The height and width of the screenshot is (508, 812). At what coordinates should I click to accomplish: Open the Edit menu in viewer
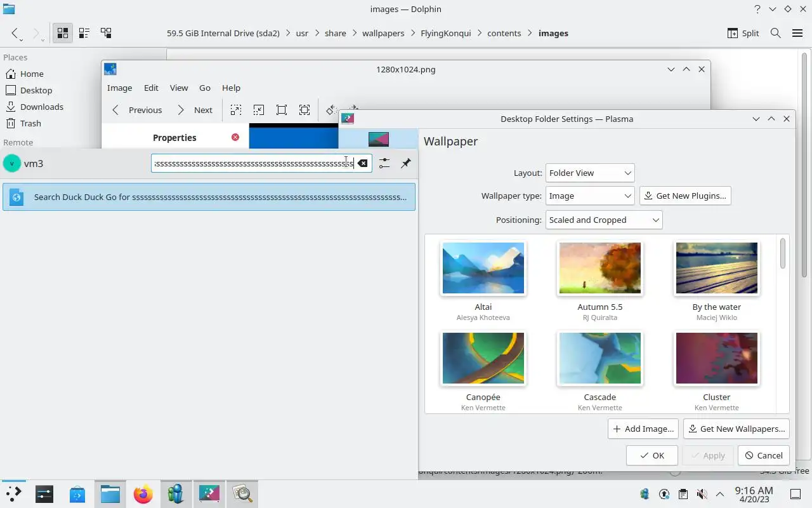click(x=151, y=88)
